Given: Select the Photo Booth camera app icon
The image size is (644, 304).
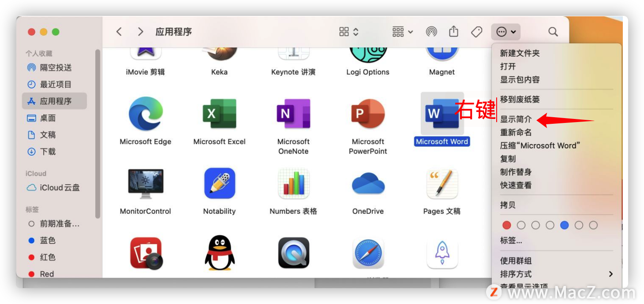Looking at the screenshot, I should pyautogui.click(x=146, y=253).
